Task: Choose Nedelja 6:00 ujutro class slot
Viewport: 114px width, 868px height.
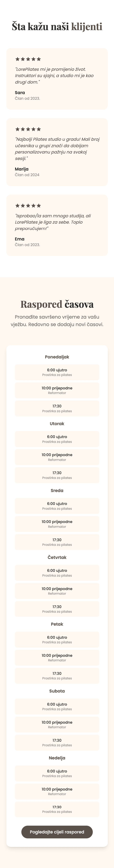Action: point(57,773)
